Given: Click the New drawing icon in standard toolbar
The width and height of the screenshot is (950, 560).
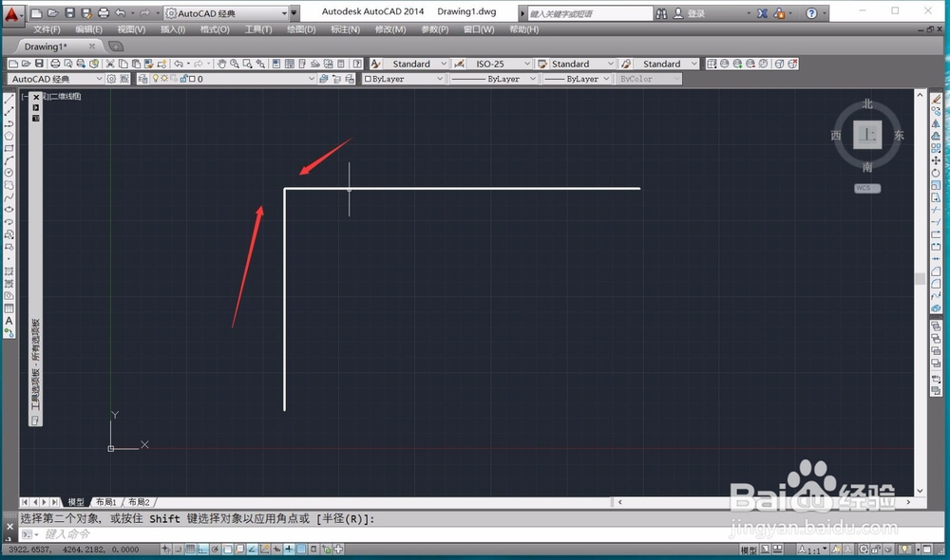Looking at the screenshot, I should pos(13,64).
